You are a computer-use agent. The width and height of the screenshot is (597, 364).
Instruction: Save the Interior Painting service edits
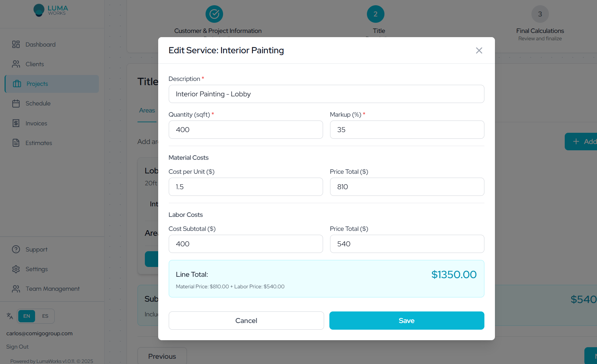coord(407,321)
